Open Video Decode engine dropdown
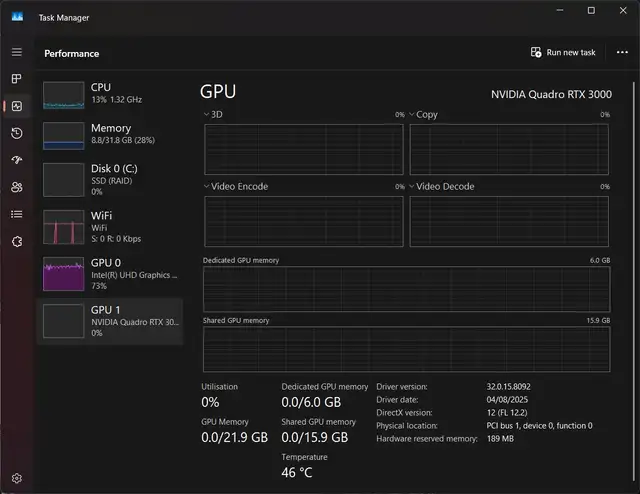Viewport: 640px width, 494px height. tap(411, 186)
